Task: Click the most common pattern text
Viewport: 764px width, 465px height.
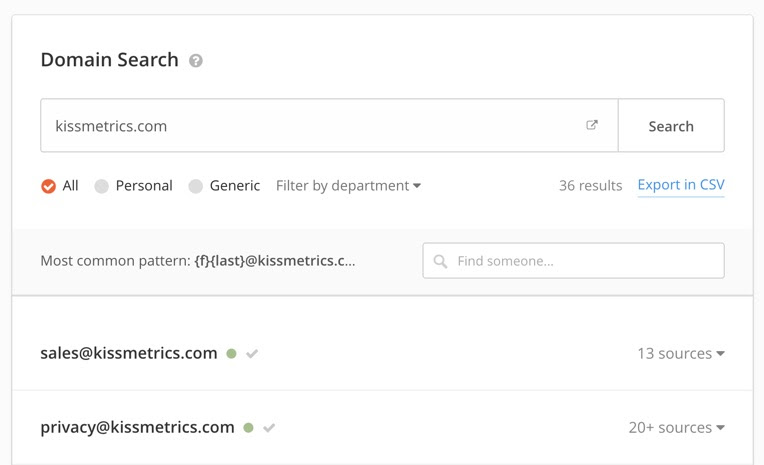Action: 198,261
